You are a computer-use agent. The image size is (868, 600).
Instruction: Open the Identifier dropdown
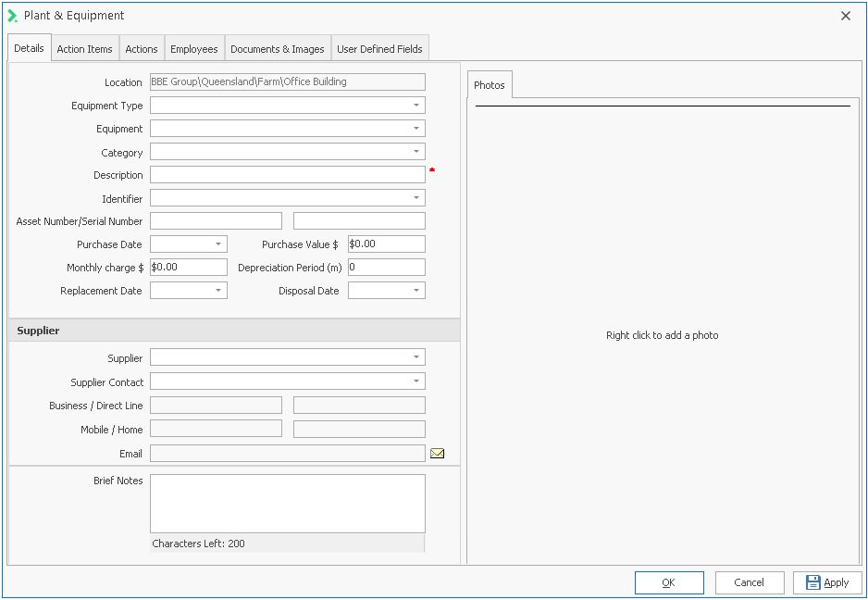[x=416, y=198]
